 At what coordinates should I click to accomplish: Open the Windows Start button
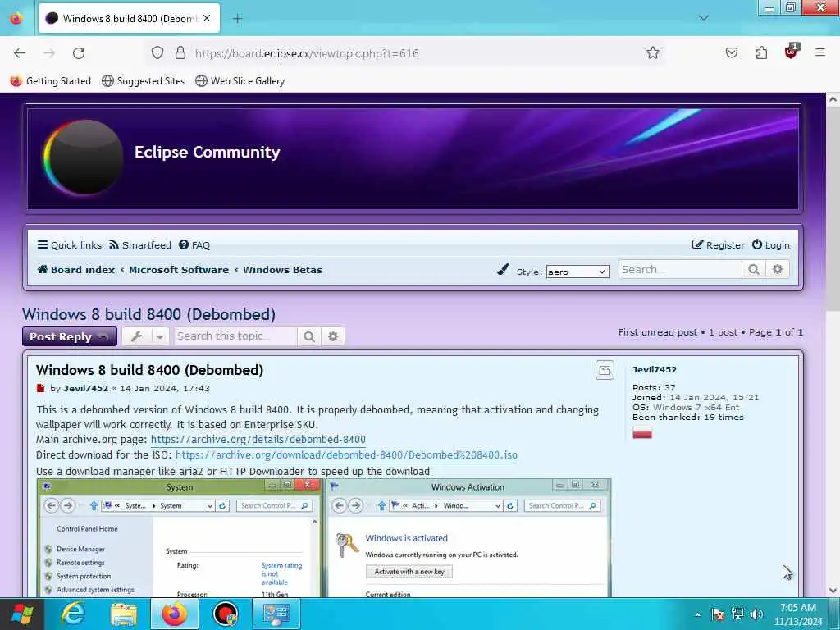[x=21, y=614]
